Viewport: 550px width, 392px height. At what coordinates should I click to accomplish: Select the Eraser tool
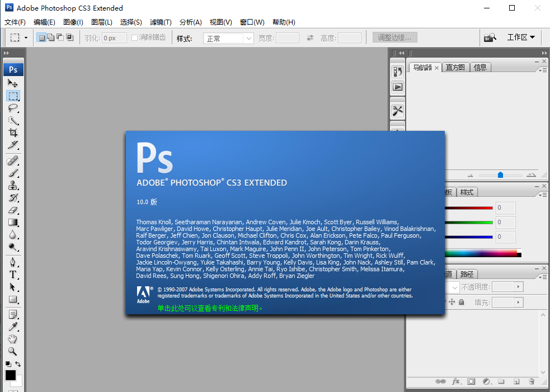(x=13, y=210)
